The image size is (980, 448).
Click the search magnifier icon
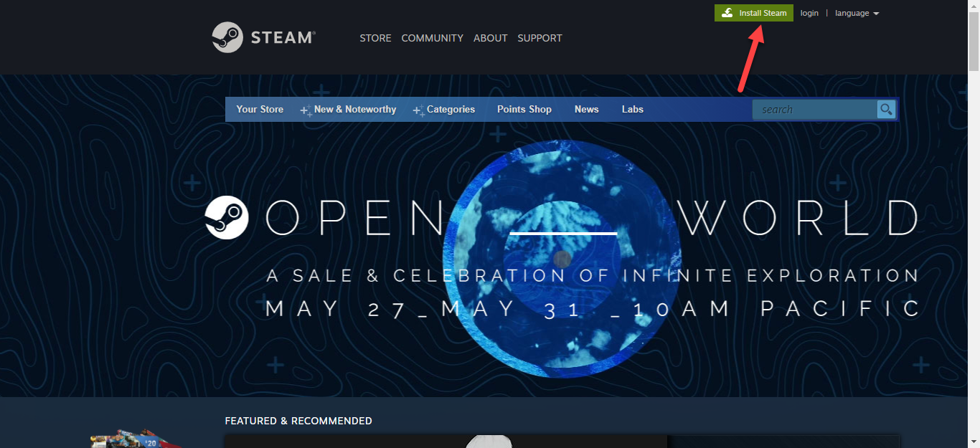coord(886,110)
